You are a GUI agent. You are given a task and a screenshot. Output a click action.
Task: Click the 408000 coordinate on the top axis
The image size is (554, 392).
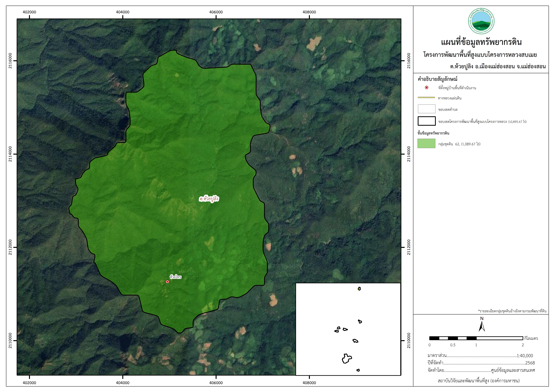point(309,12)
